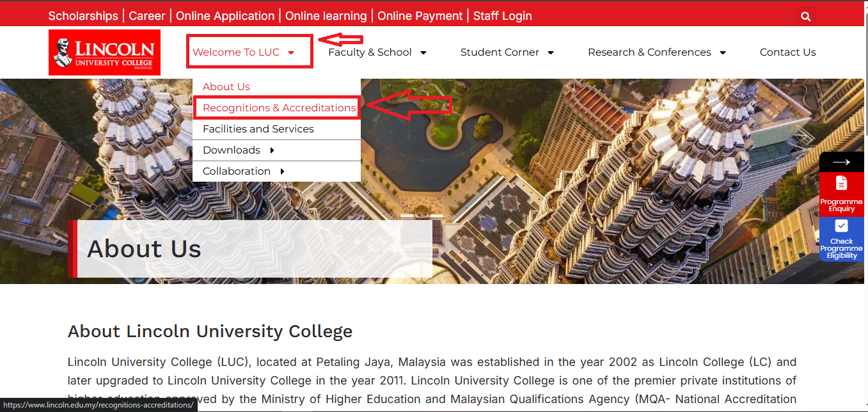Expand the Faculty & School menu

point(377,52)
